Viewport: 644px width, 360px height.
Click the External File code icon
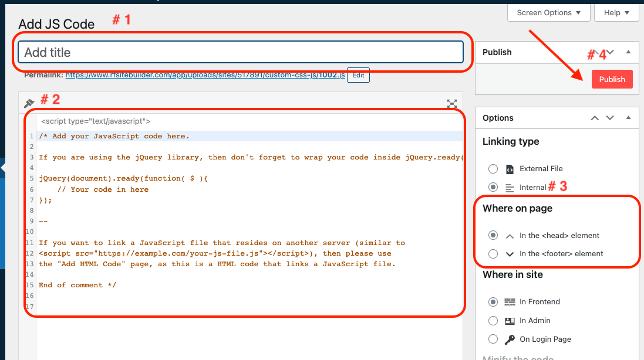pos(510,169)
